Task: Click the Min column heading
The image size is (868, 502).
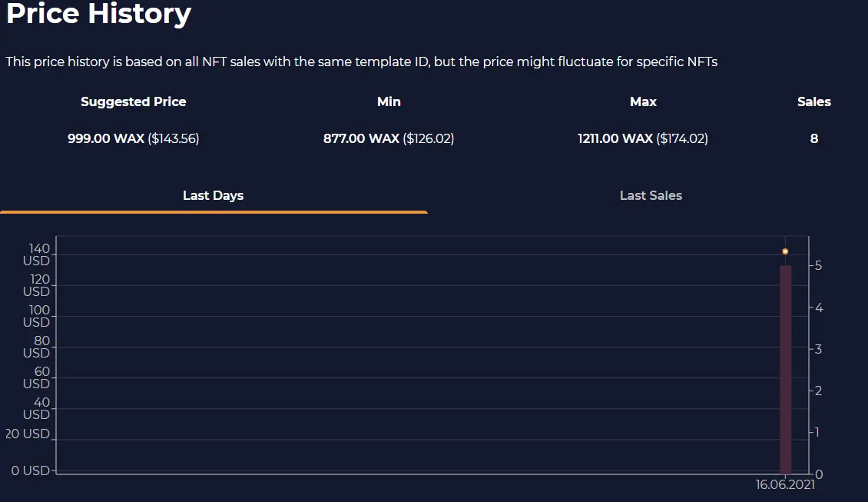Action: (x=389, y=102)
